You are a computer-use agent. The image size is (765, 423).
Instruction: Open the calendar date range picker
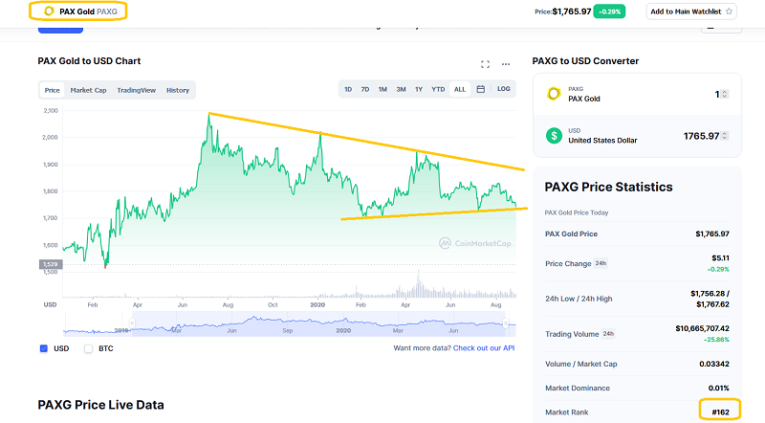point(481,90)
